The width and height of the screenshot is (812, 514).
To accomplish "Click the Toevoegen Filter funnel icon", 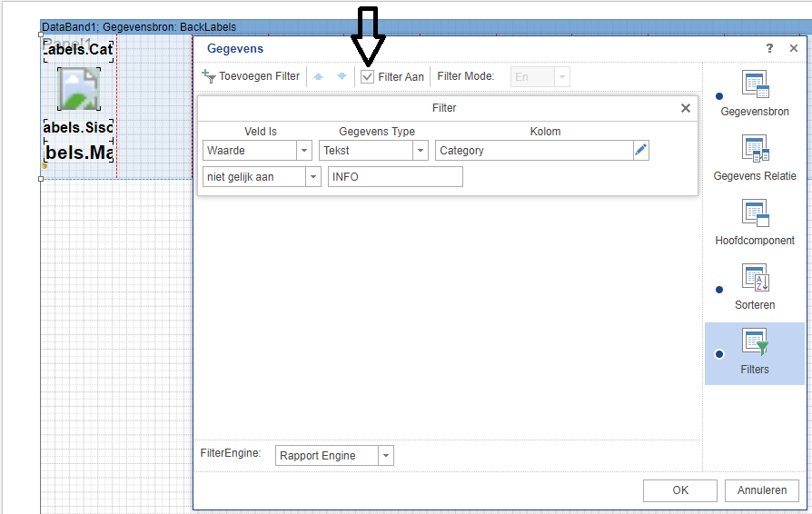I will (209, 77).
